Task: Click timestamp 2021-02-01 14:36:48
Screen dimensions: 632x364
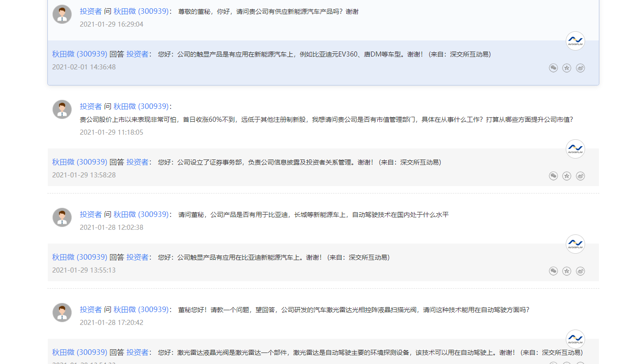Action: click(84, 67)
